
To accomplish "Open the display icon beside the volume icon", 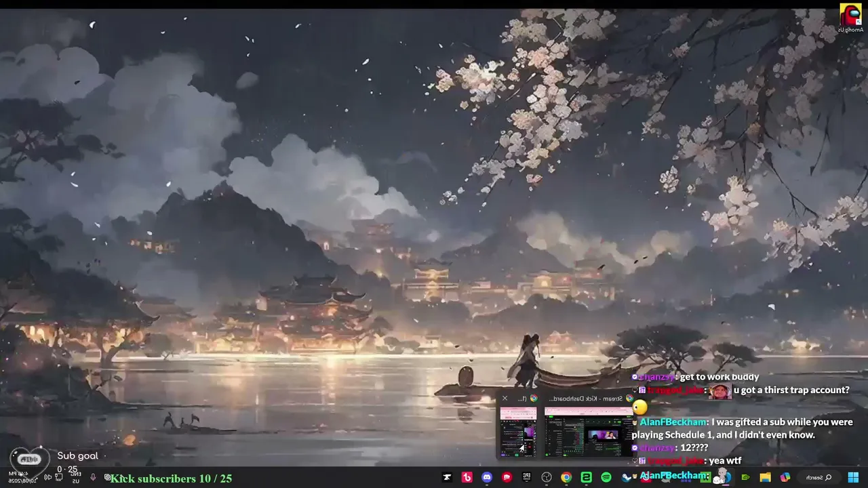I will click(x=59, y=477).
